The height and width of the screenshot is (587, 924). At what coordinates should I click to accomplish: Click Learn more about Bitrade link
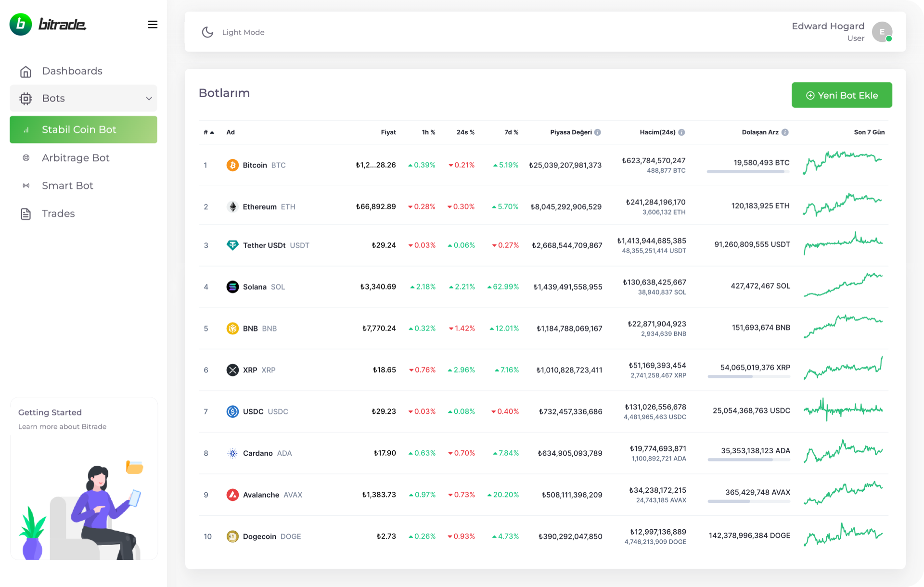(63, 427)
